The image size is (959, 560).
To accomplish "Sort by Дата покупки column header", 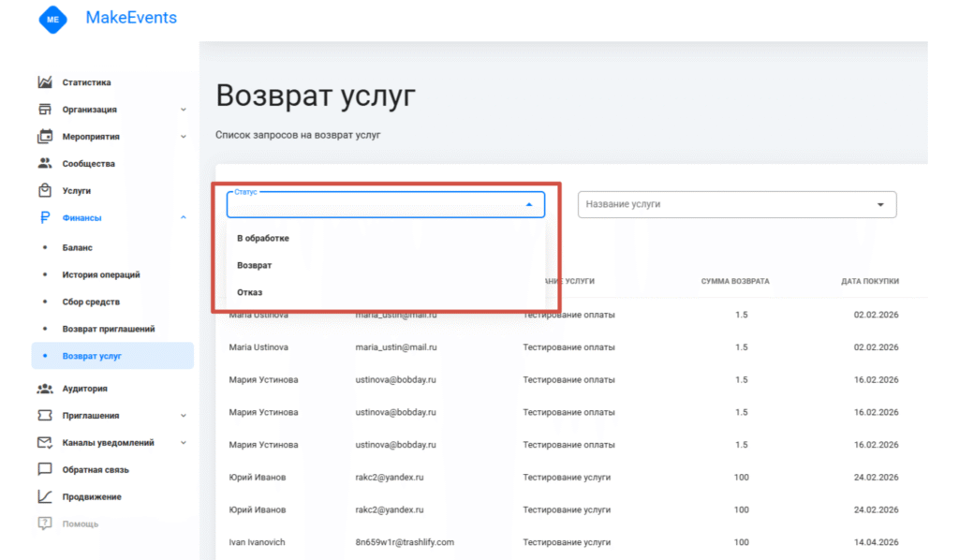I will click(x=870, y=281).
